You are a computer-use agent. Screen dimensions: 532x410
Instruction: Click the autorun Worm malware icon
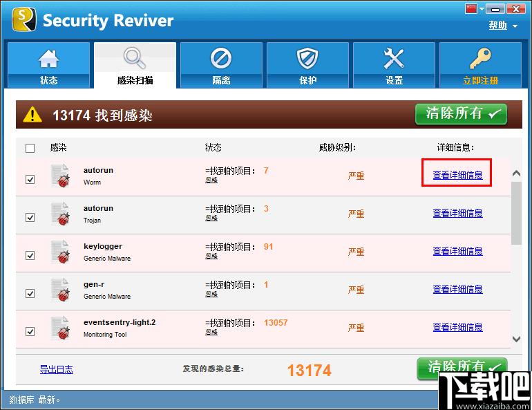coord(60,176)
